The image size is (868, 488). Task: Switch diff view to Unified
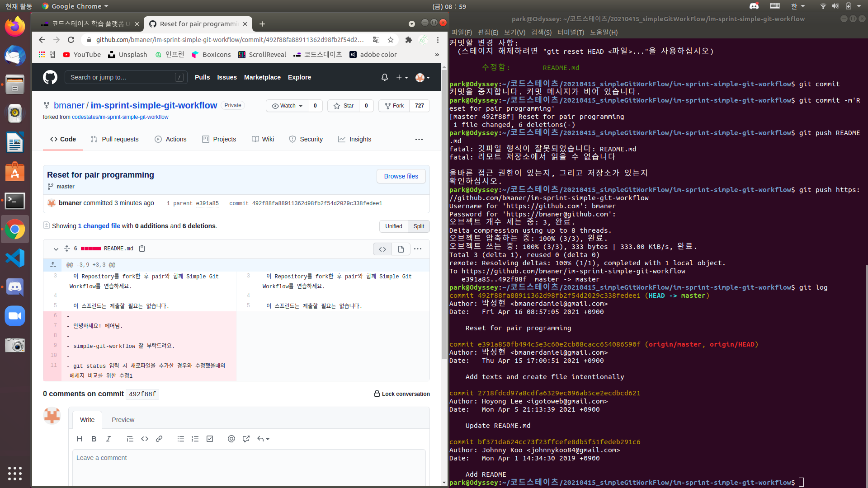click(393, 226)
